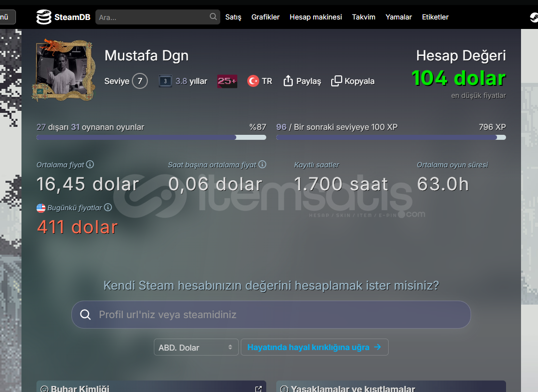Click the played games progress bar
The width and height of the screenshot is (538, 392).
(151, 137)
